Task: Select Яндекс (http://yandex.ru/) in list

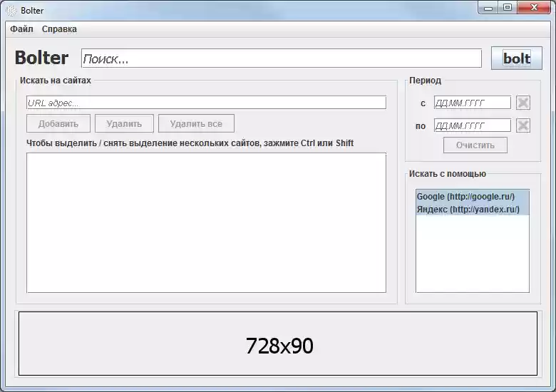Action: coord(473,209)
